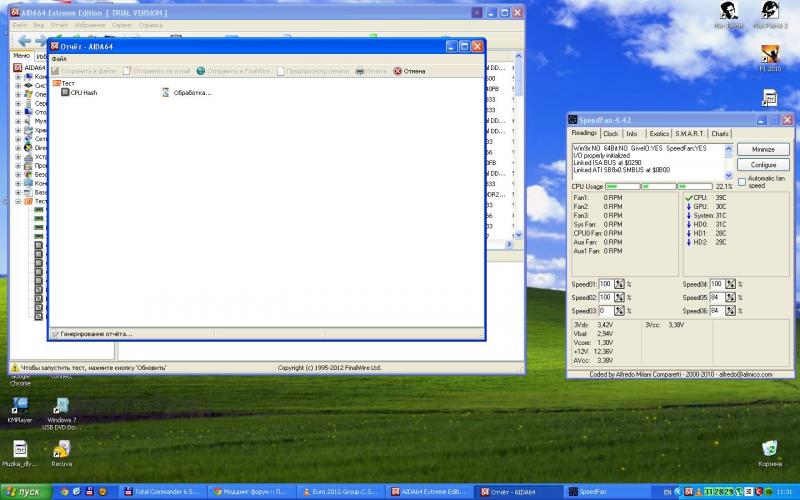Open the Сервис menu in AIDA64 main window

tap(121, 25)
